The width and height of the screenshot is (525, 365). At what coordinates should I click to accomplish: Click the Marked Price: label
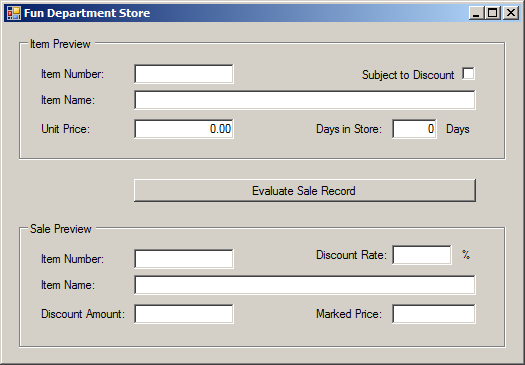(x=349, y=314)
